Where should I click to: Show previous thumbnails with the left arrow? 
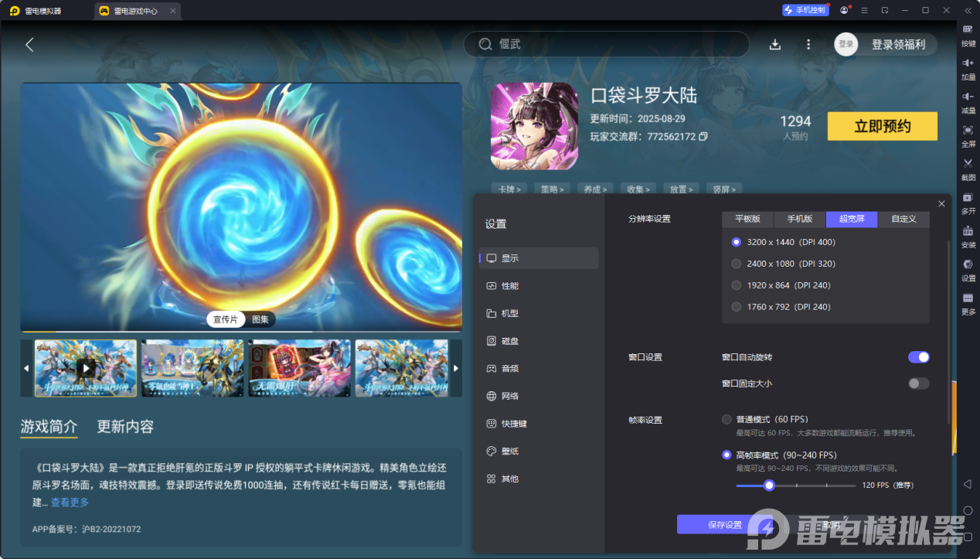27,369
